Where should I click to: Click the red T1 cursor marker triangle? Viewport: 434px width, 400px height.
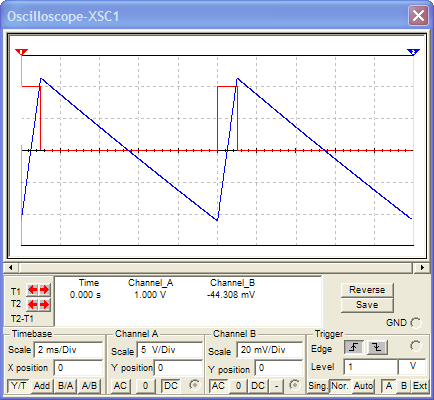tap(22, 52)
